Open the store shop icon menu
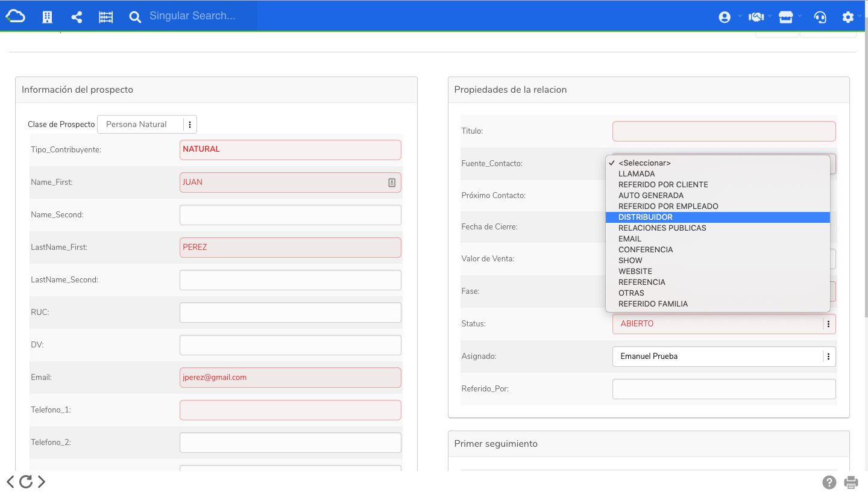The width and height of the screenshot is (868, 495). click(785, 17)
